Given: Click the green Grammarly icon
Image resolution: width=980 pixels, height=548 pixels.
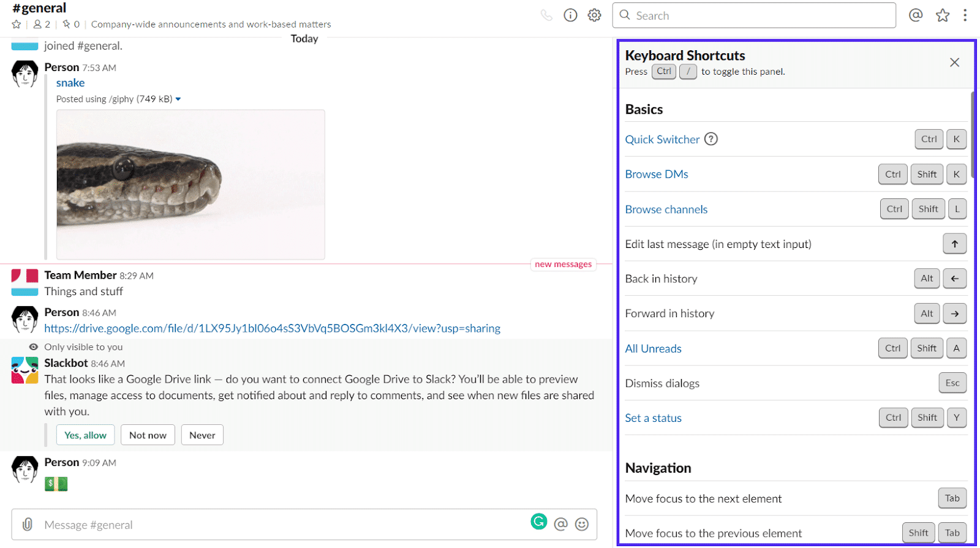Looking at the screenshot, I should (x=538, y=522).
